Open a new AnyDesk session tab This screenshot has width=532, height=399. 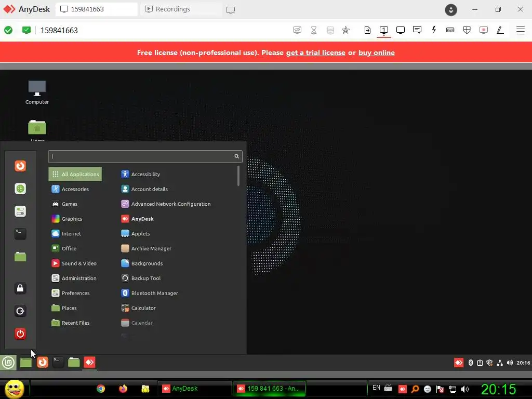(231, 10)
